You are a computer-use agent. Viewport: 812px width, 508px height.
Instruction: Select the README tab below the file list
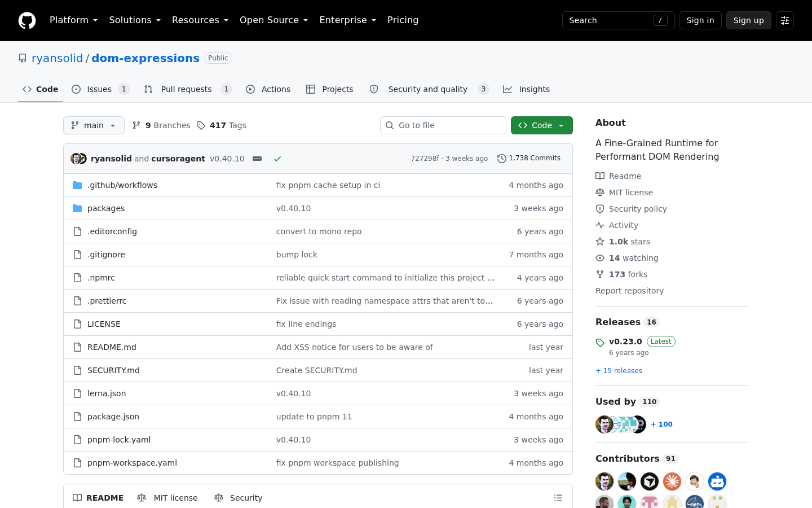[98, 498]
